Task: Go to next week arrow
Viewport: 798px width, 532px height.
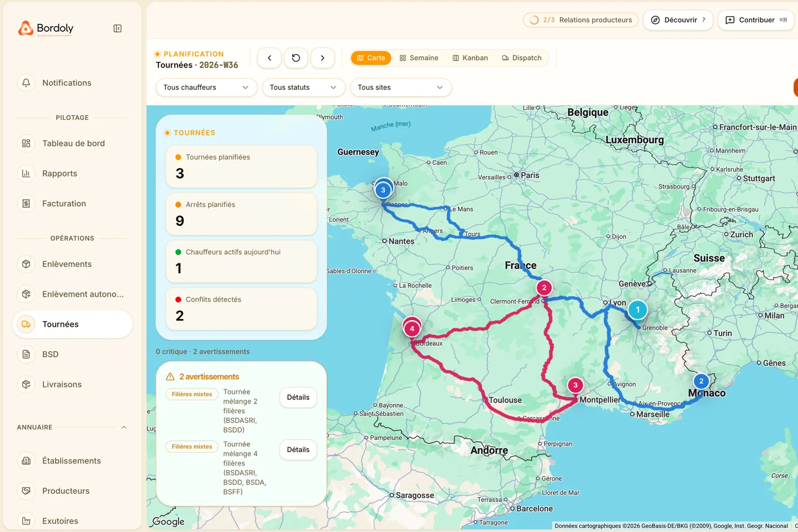Action: [323, 58]
